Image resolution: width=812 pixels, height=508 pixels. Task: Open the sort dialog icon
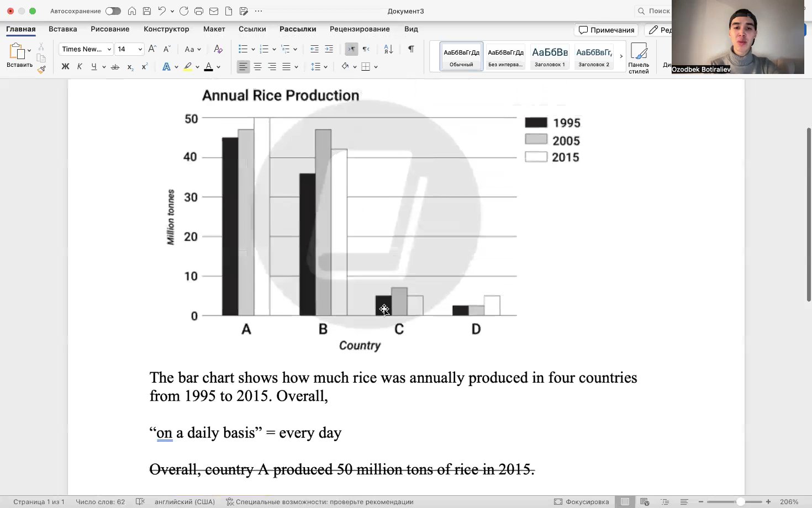tap(388, 49)
